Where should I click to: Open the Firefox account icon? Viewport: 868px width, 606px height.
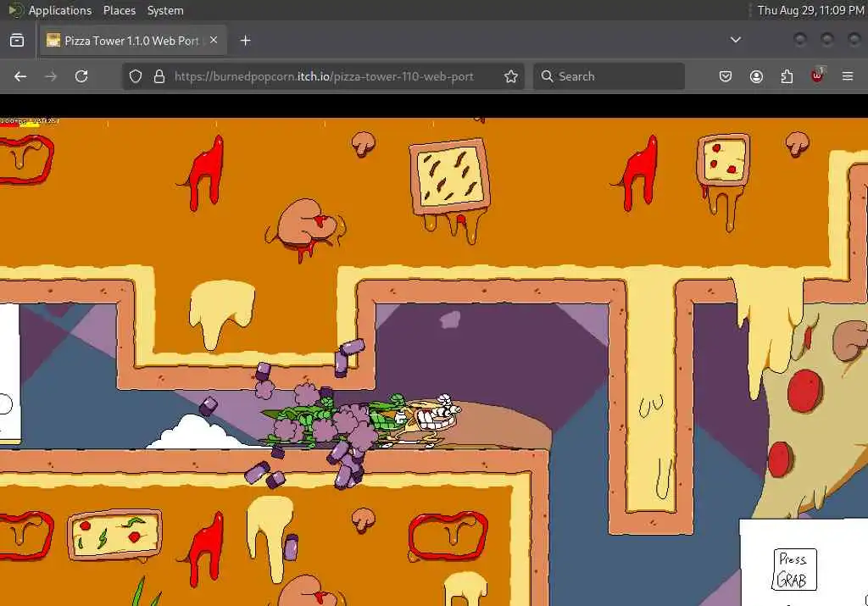click(x=756, y=76)
